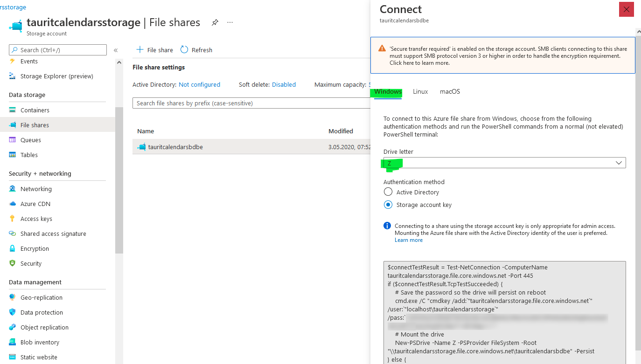Click the file share Modified date cell
Image resolution: width=641 pixels, height=364 pixels.
(x=349, y=147)
